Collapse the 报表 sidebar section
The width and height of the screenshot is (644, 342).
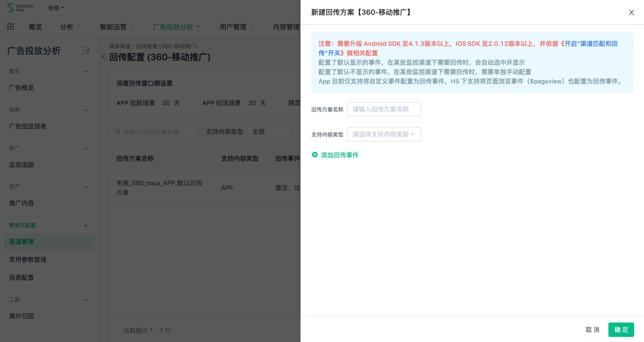(x=86, y=110)
